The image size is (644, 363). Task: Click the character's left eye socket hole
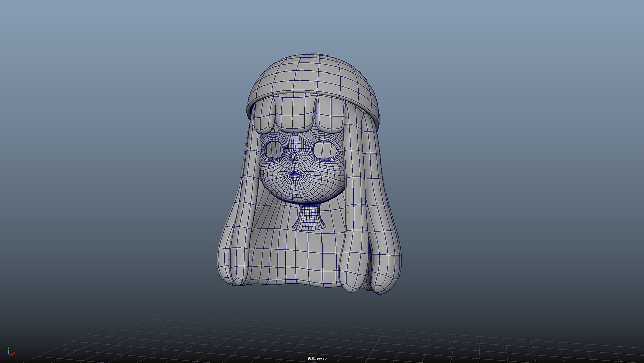325,150
